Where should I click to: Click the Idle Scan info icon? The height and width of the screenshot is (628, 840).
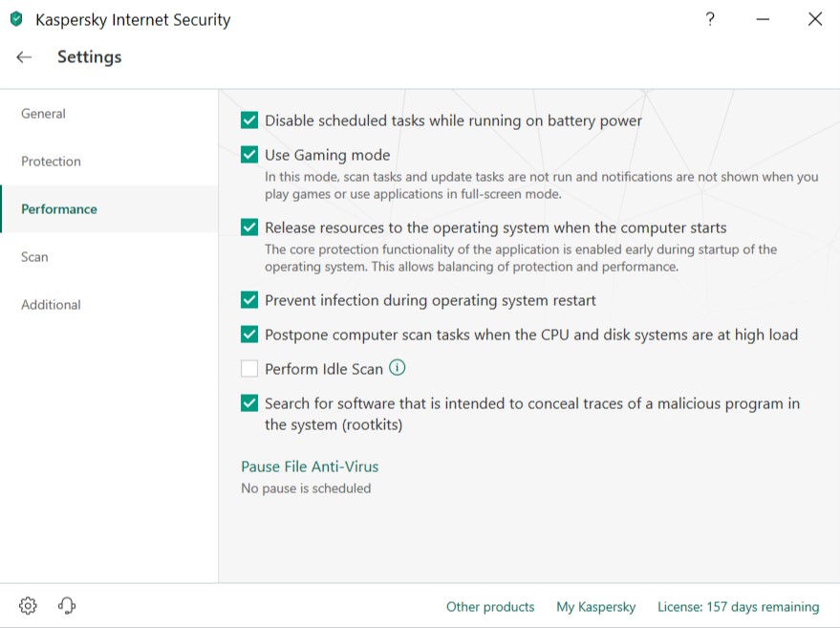pyautogui.click(x=398, y=368)
